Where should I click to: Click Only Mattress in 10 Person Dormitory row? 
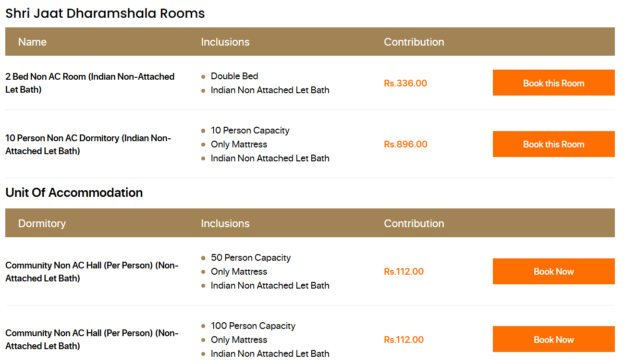pos(239,145)
